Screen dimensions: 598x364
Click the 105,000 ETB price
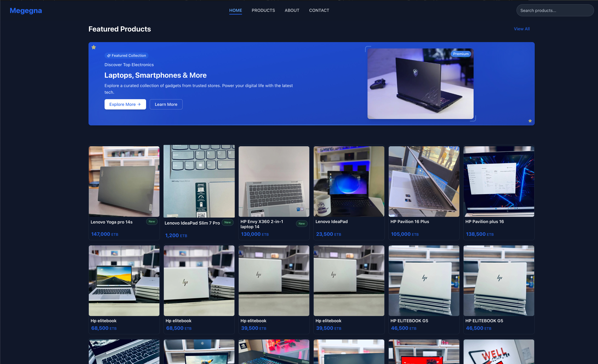click(405, 234)
